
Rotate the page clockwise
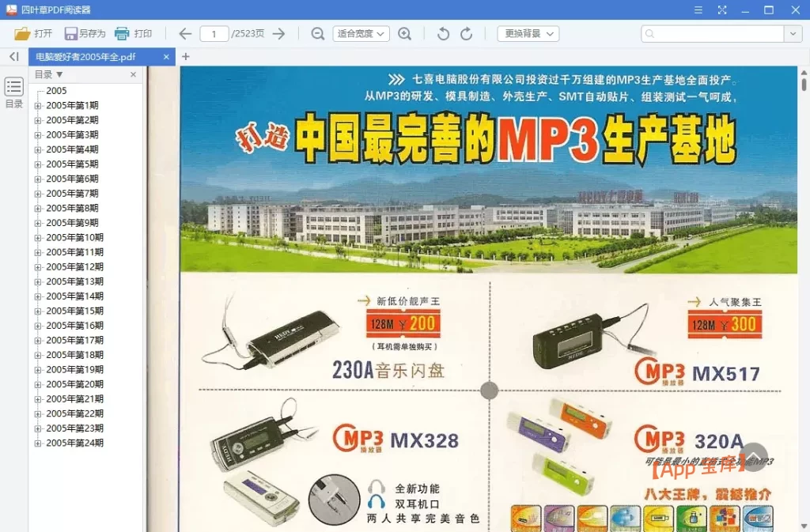click(467, 33)
